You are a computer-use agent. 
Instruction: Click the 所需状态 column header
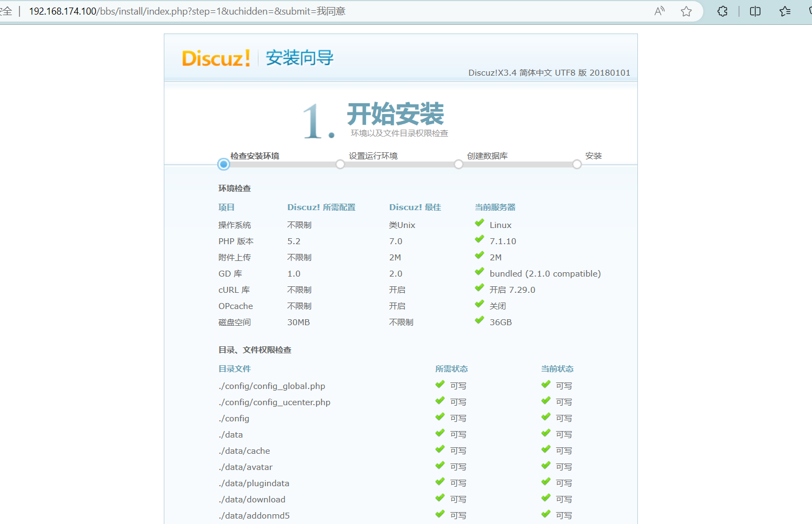451,369
